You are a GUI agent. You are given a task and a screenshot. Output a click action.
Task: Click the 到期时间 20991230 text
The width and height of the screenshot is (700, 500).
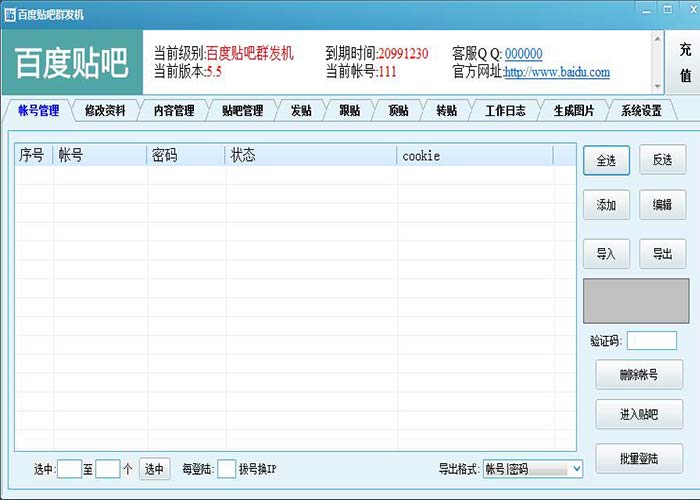pos(376,54)
